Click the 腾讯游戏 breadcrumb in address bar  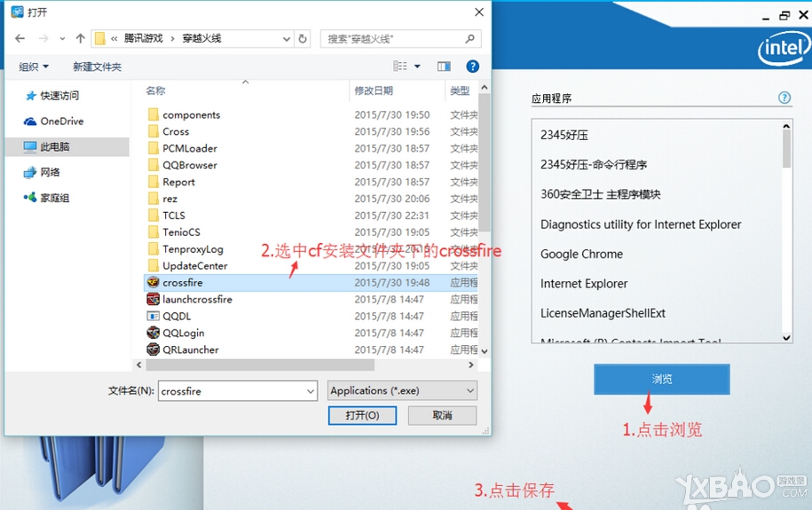144,38
